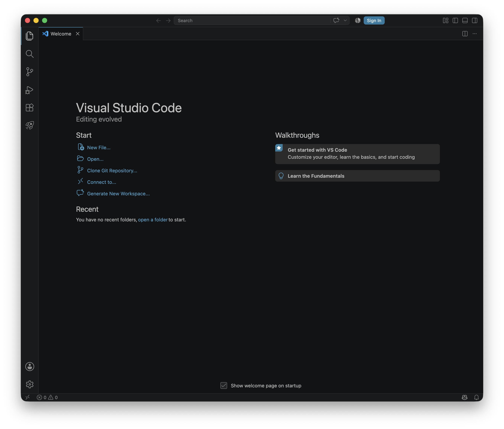Toggle the bottom panel
The image size is (504, 429).
click(465, 20)
